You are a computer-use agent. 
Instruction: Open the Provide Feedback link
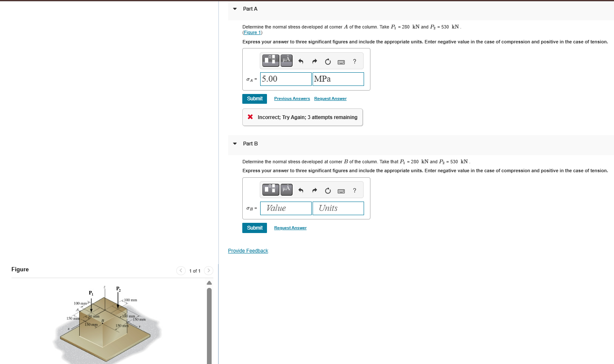click(248, 250)
